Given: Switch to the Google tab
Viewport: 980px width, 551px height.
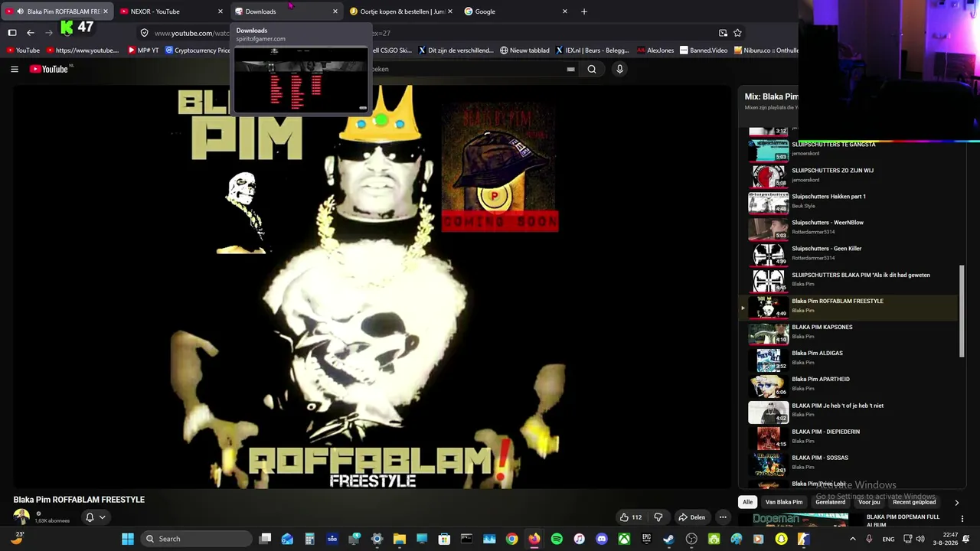Looking at the screenshot, I should 516,11.
